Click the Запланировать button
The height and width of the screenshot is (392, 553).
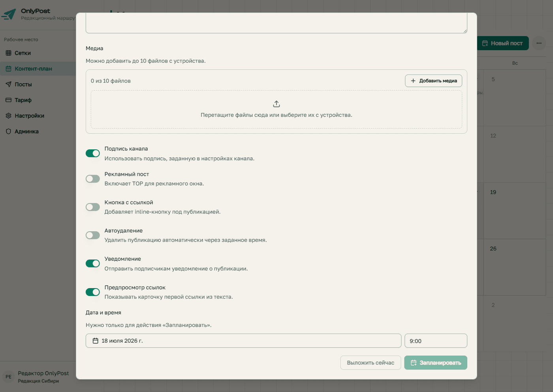(436, 363)
